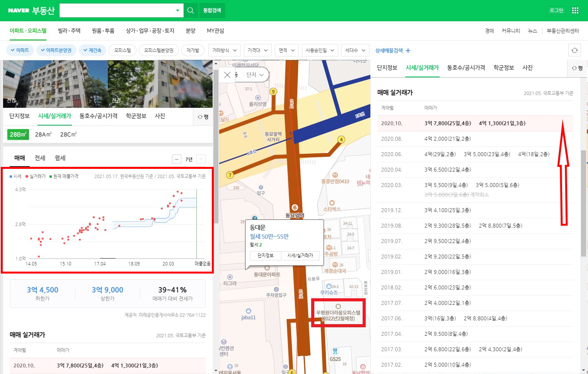Screen dimensions: 588x374
Task: Click the minus button to shorten chart period
Action: click(x=177, y=159)
